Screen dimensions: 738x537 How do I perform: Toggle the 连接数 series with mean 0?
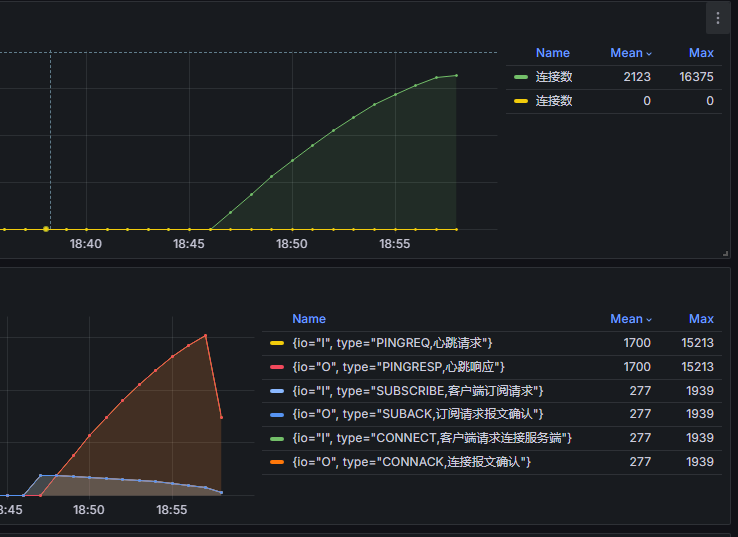click(553, 101)
